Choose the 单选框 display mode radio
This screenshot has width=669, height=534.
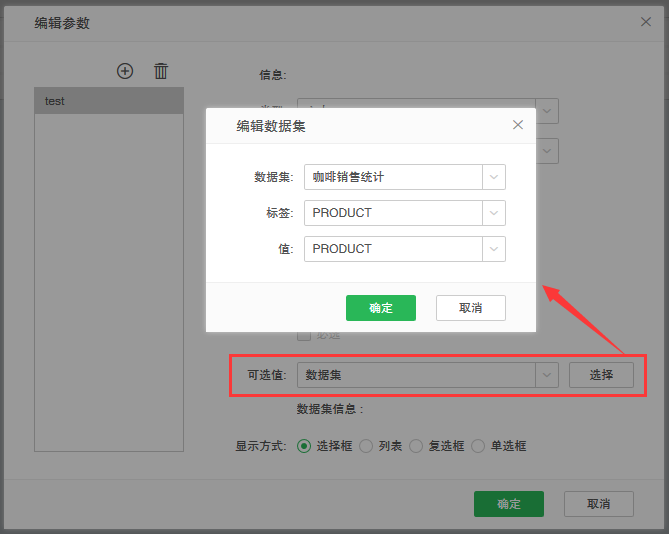coord(478,446)
